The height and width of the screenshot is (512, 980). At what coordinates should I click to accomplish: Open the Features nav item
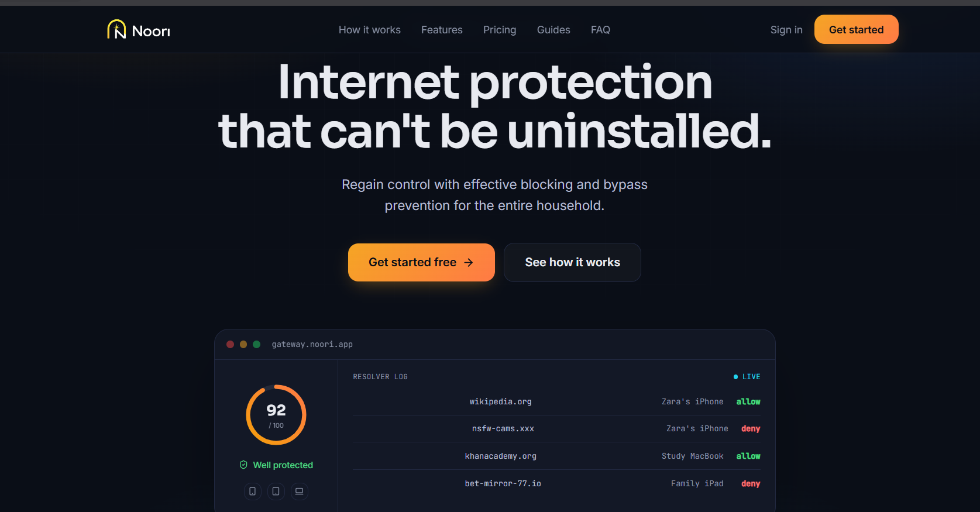tap(442, 30)
